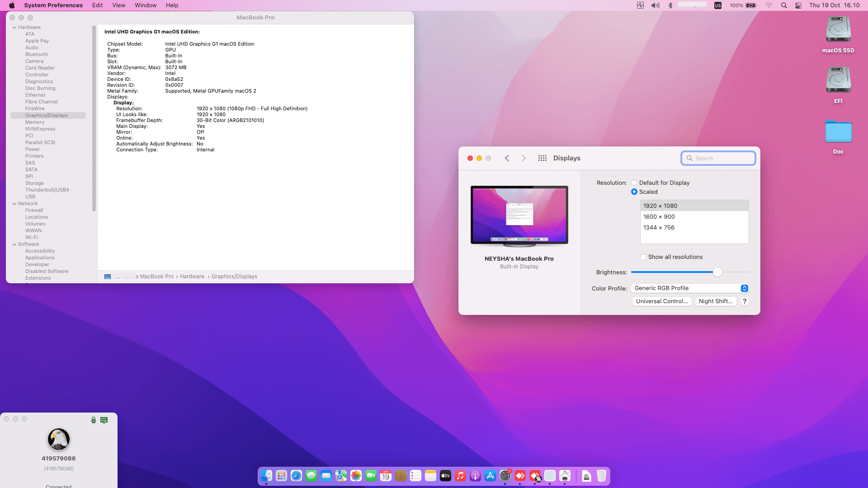Go back with the Displays back arrow
This screenshot has height=488, width=868.
507,158
